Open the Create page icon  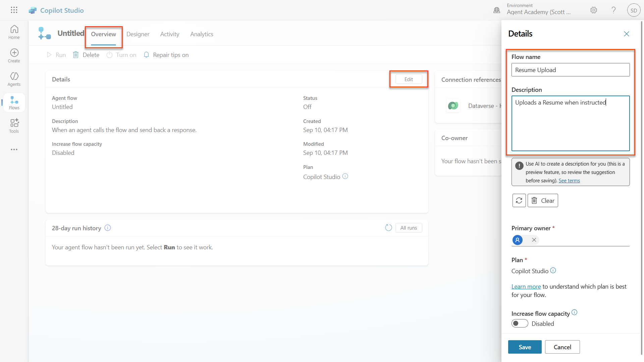tap(14, 56)
